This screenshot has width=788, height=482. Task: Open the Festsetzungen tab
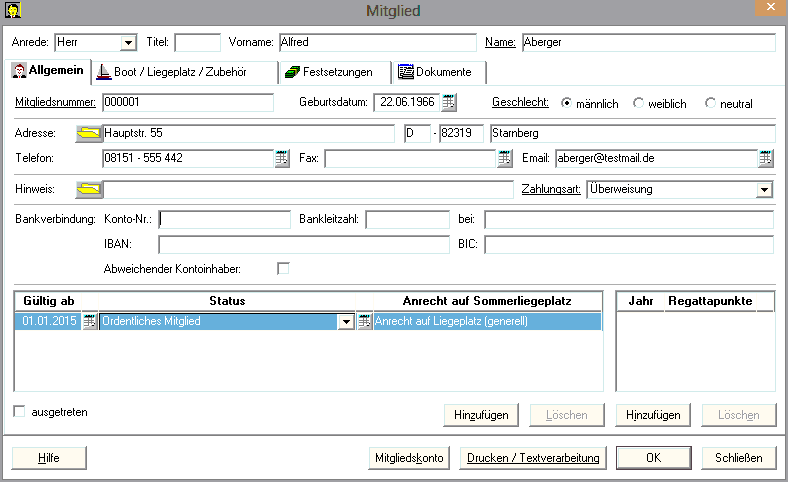click(330, 72)
